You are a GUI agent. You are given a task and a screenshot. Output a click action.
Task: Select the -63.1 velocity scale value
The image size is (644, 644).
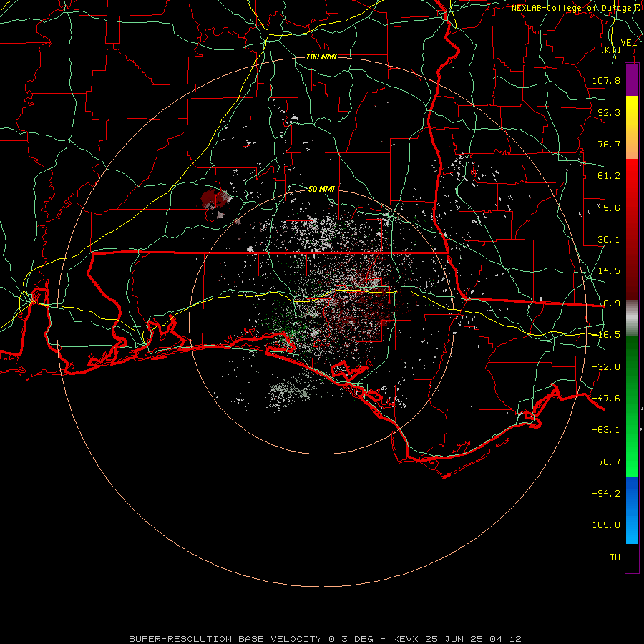[x=606, y=430]
